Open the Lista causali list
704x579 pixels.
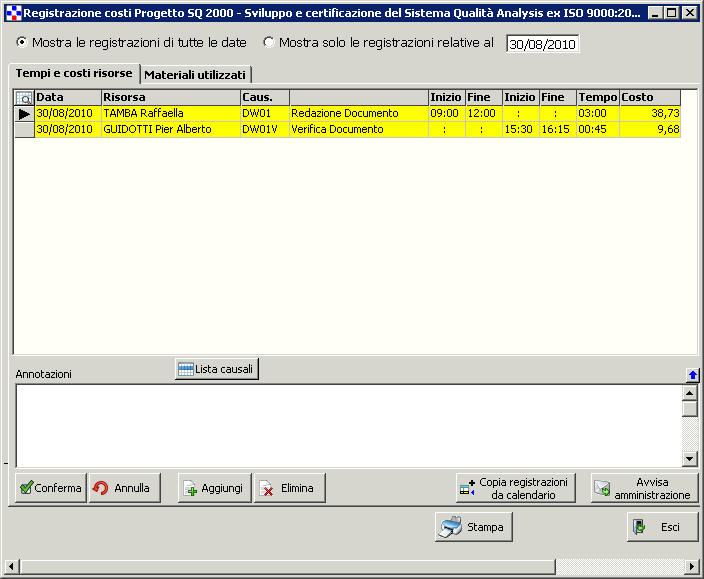pyautogui.click(x=217, y=369)
